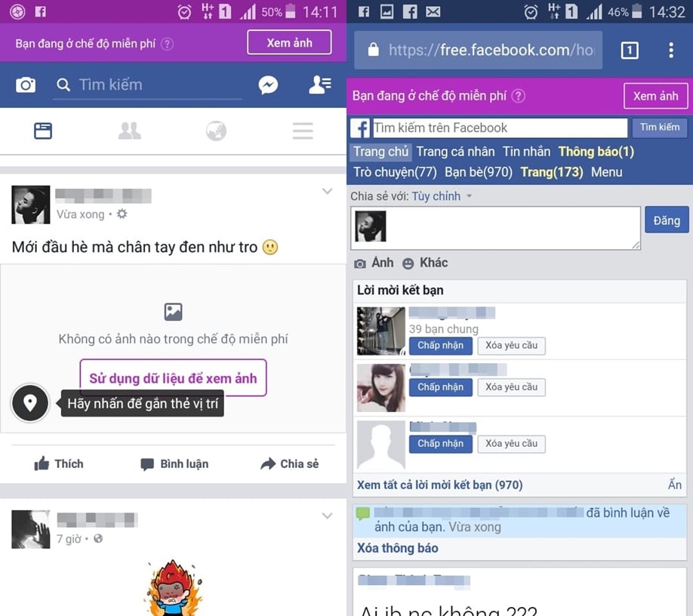This screenshot has width=693, height=616.
Task: Open the Tùy chỉnh sharing audience dropdown
Action: 442,196
